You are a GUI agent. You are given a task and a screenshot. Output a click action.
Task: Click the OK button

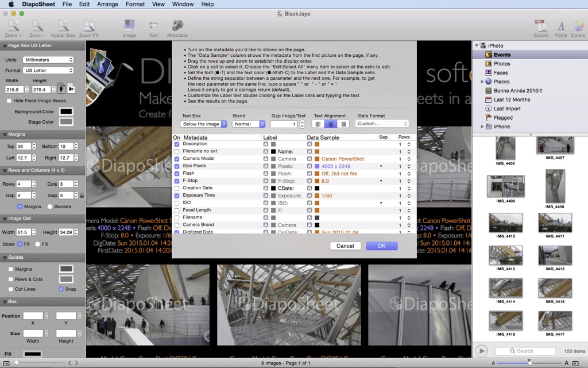pyautogui.click(x=382, y=246)
